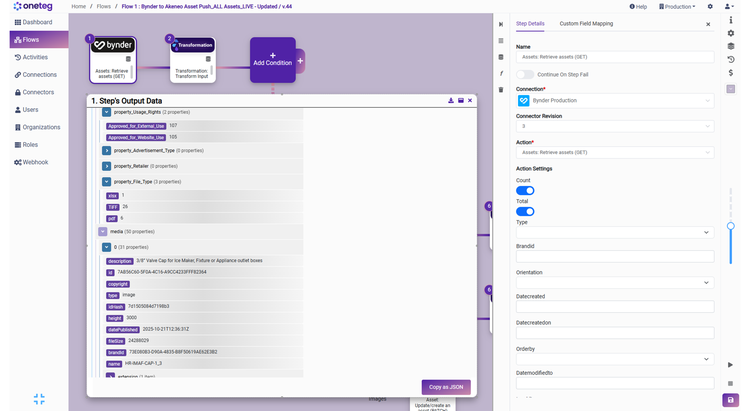Screen dimensions: 750x411
Task: Toggle the Count switch
Action: pos(525,190)
